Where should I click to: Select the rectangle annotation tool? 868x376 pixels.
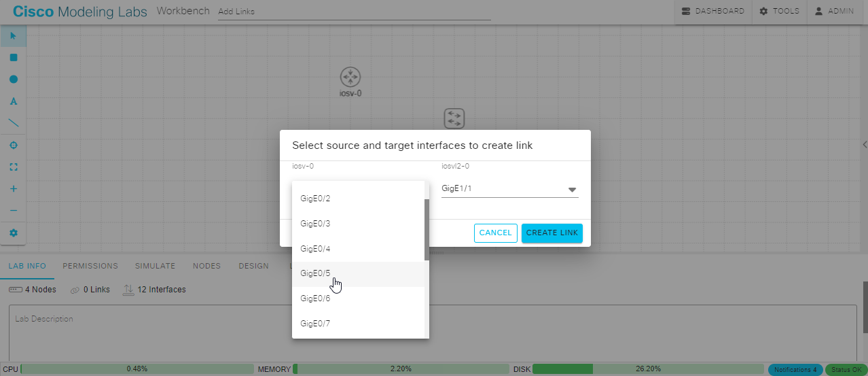(x=13, y=58)
